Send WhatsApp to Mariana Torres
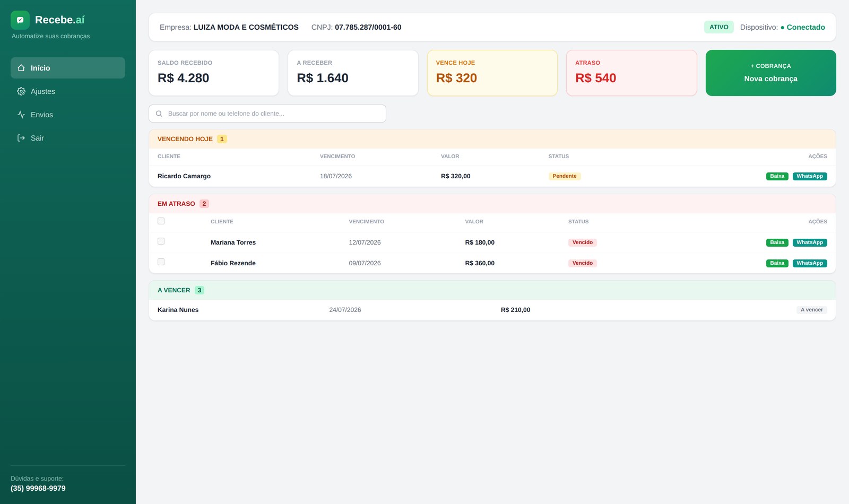Screen dimensions: 849x504 pyautogui.click(x=810, y=242)
